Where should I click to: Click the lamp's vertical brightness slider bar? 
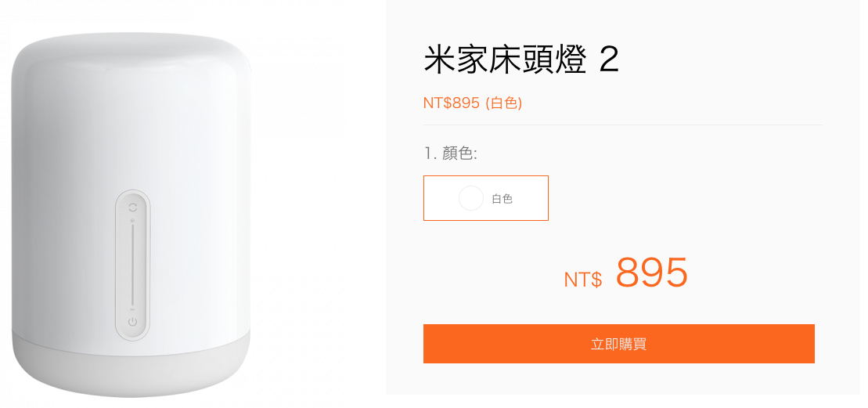click(x=132, y=265)
